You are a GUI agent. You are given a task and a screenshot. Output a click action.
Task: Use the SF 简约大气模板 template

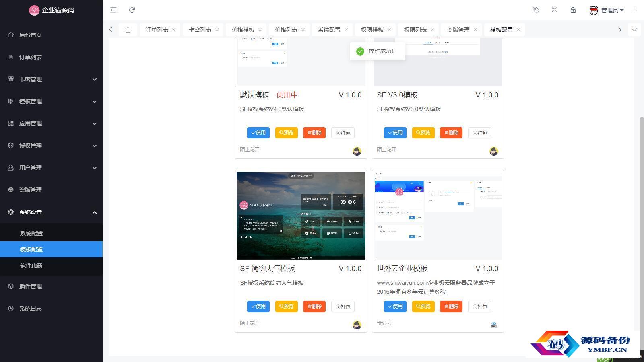pyautogui.click(x=258, y=306)
